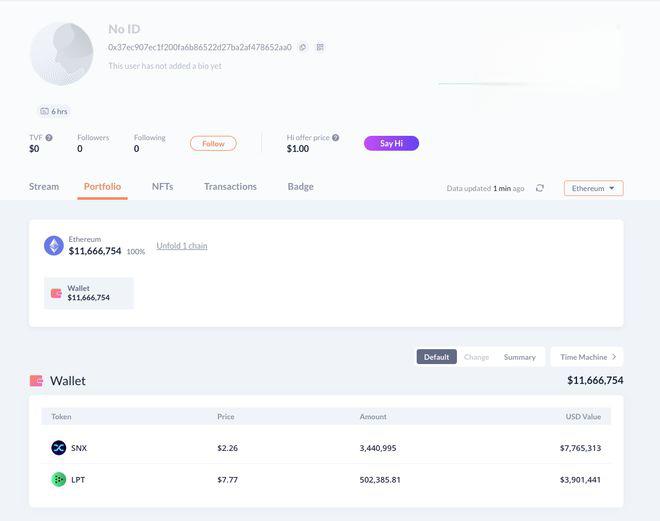The width and height of the screenshot is (660, 521).
Task: Click the SNX USD value $7,765,313
Action: coord(580,448)
